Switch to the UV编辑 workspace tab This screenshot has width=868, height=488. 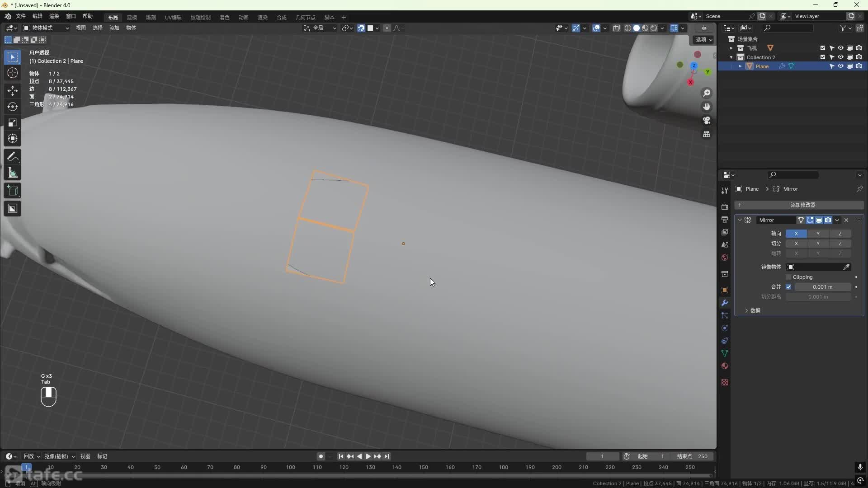tap(173, 17)
